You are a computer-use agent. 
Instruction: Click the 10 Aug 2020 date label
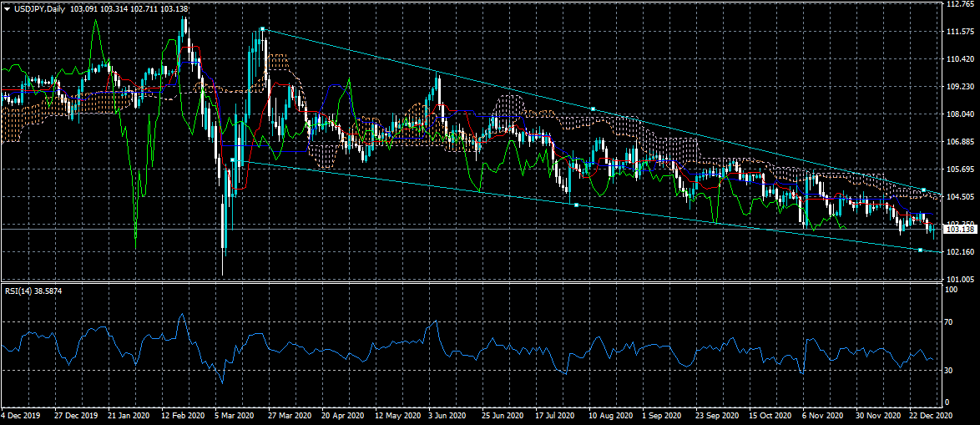(611, 415)
